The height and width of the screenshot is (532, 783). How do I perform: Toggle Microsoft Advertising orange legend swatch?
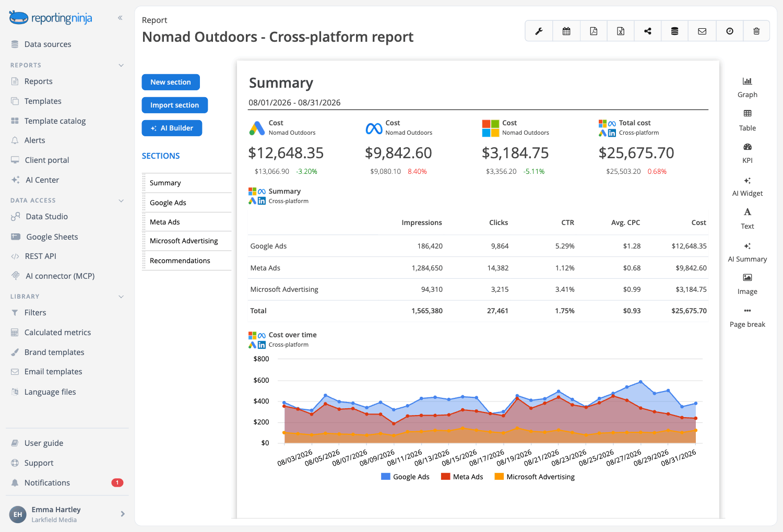pos(499,477)
